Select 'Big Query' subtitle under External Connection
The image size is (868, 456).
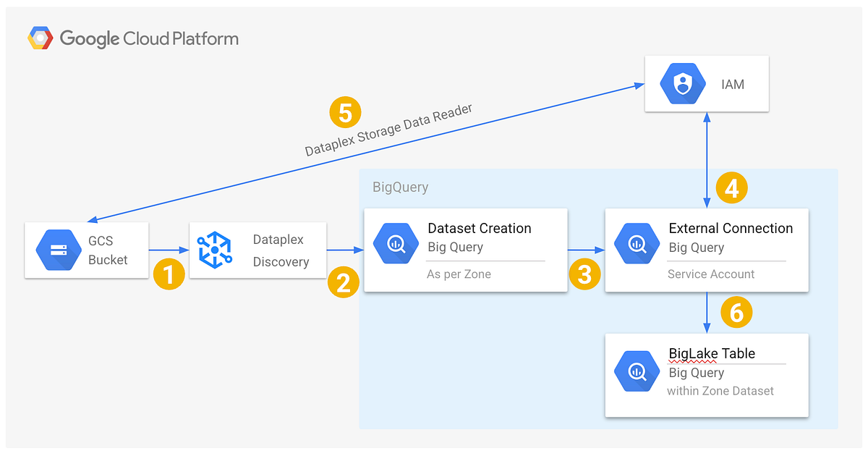(x=697, y=247)
